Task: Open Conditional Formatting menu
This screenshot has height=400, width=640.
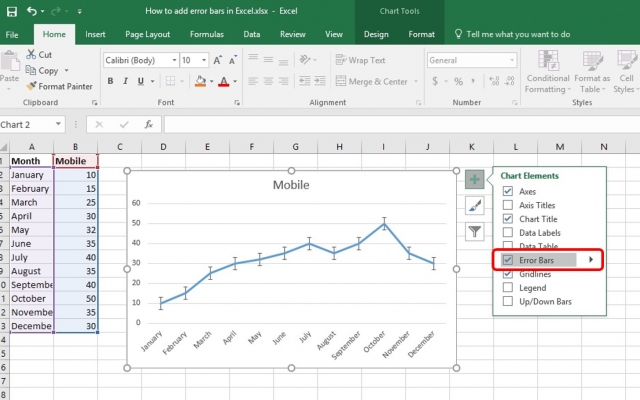Action: (x=548, y=72)
